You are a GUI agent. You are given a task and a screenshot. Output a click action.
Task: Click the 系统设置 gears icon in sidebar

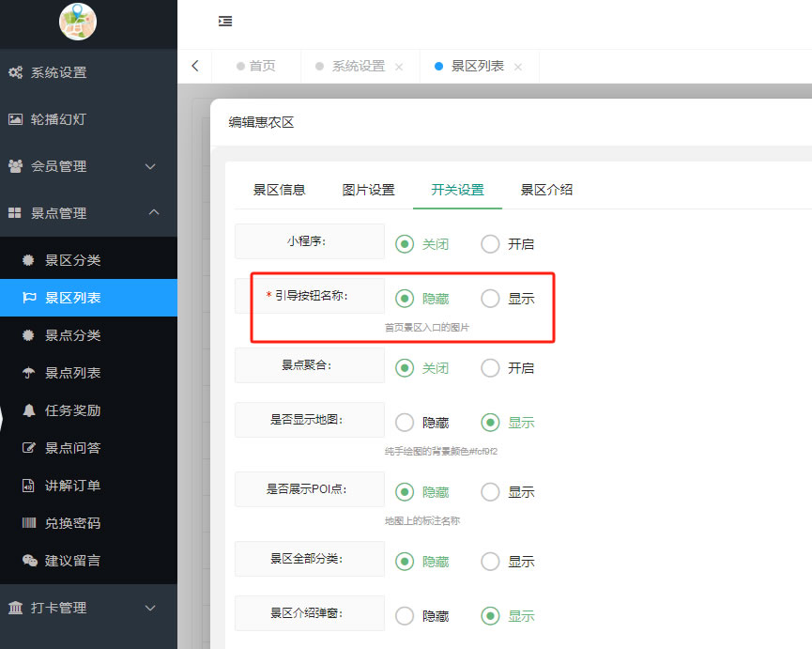[16, 72]
